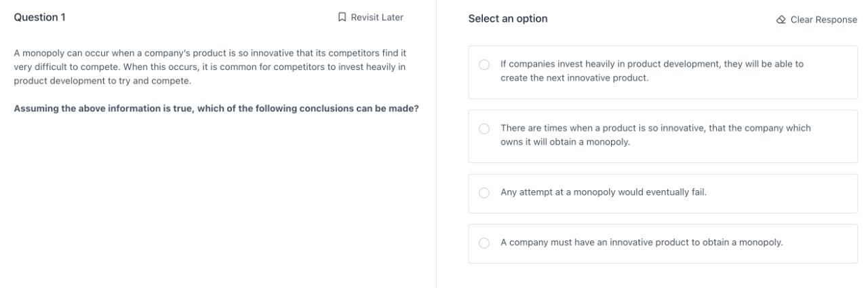Click the eraser icon beside Clear Response
This screenshot has width=868, height=288.
point(781,20)
